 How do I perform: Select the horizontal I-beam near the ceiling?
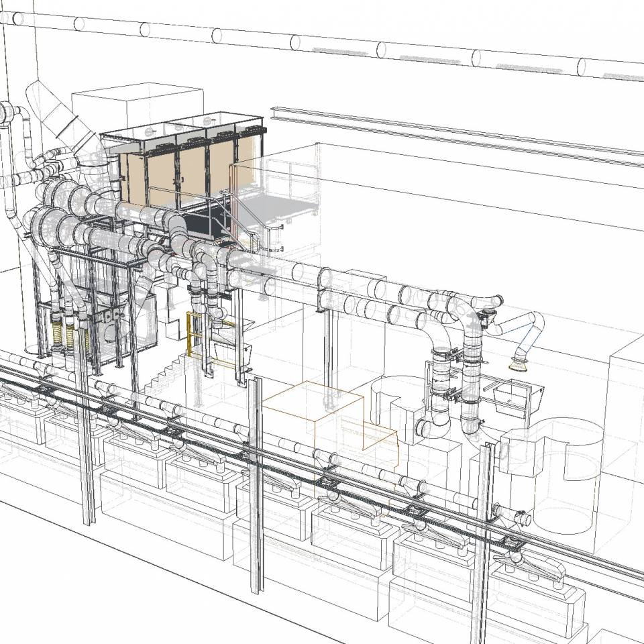click(457, 136)
